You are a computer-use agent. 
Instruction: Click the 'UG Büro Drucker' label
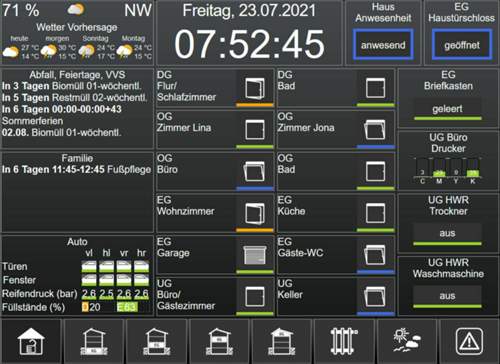[x=448, y=143]
